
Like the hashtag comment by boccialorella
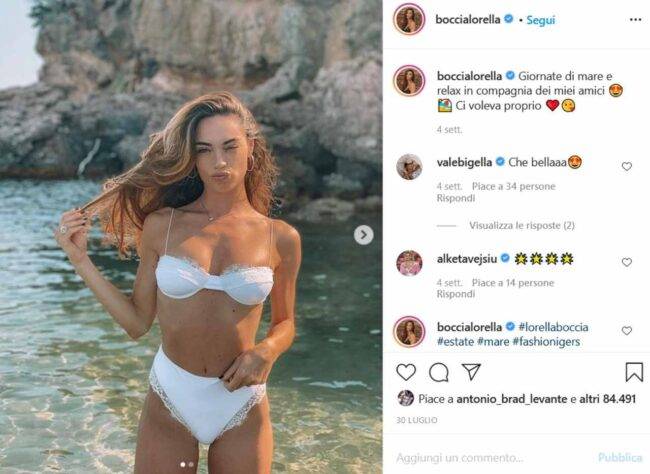pyautogui.click(x=626, y=331)
